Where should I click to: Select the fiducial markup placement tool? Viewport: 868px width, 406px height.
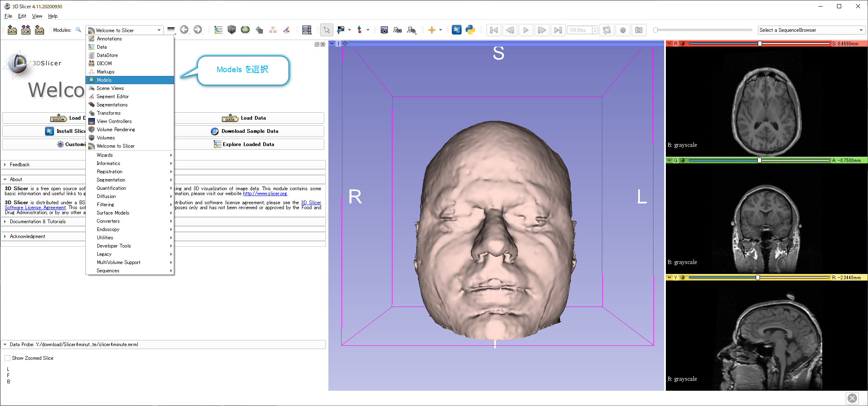(x=359, y=30)
